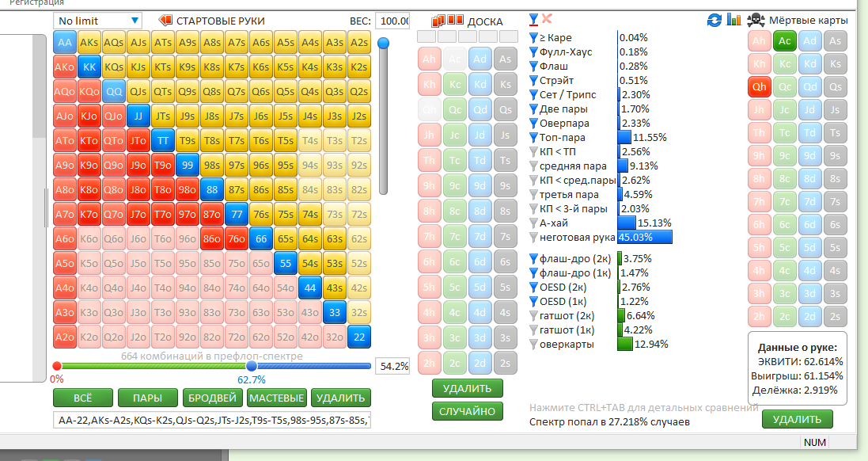Click the main underlined filter funnel icon
The width and height of the screenshot is (868, 461).
533,20
